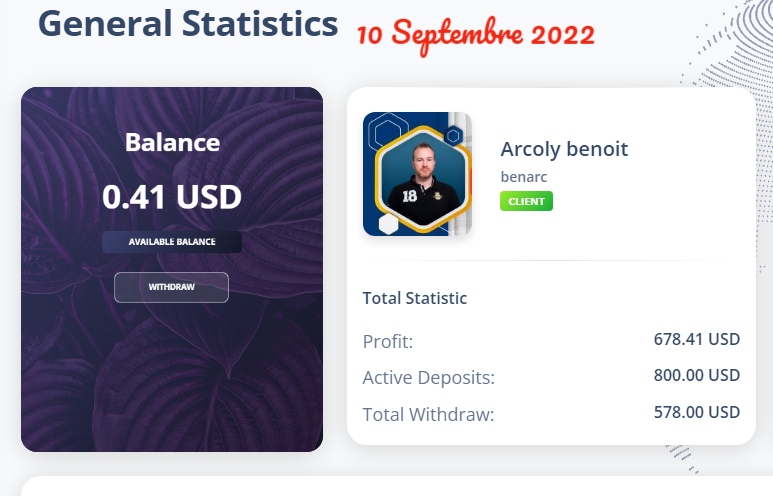Select the Arcoly benoit profile name
The image size is (773, 496).
click(x=564, y=149)
